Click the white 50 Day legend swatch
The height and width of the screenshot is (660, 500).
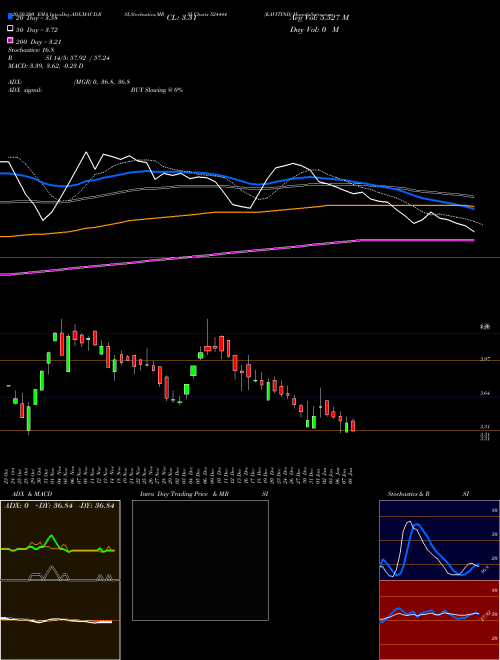coord(10,29)
